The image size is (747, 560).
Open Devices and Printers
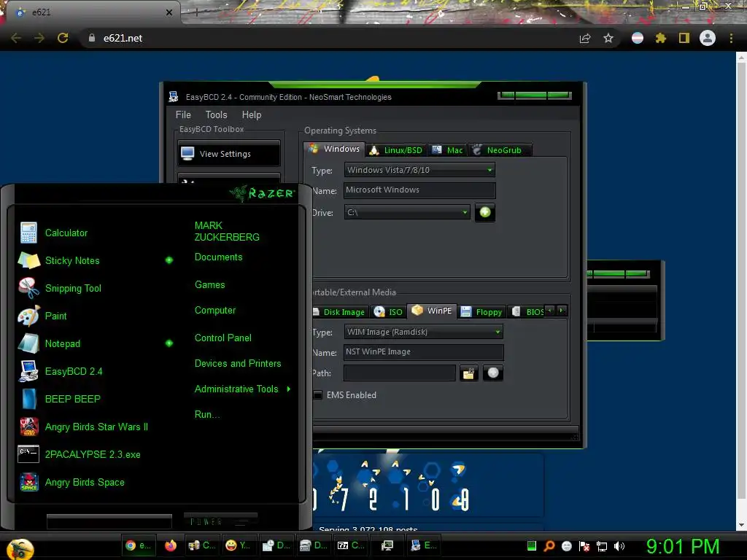[238, 364]
